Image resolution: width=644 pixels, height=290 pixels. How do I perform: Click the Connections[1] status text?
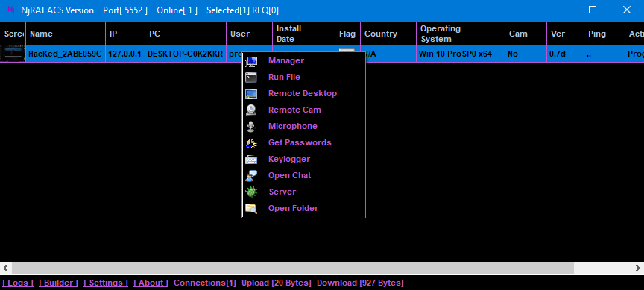(205, 283)
